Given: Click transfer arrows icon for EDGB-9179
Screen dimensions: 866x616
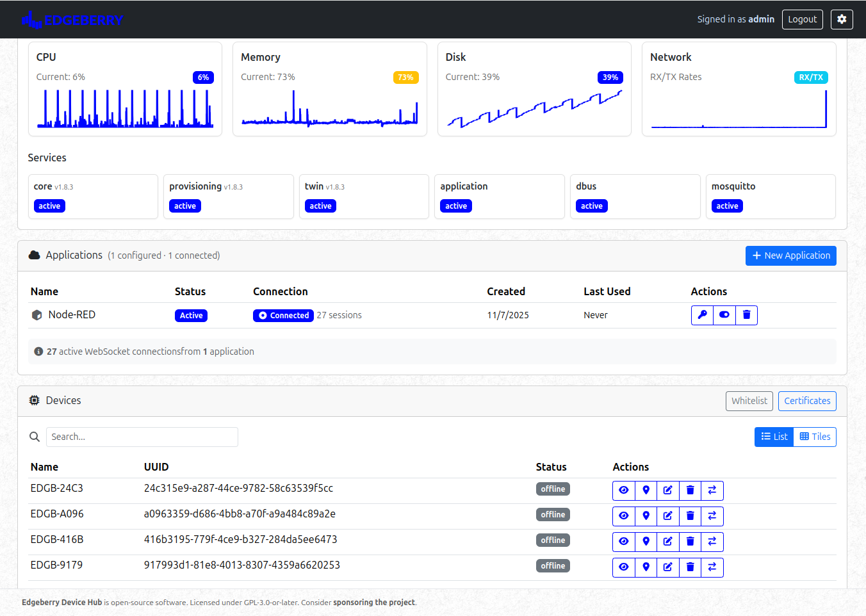Looking at the screenshot, I should point(712,567).
